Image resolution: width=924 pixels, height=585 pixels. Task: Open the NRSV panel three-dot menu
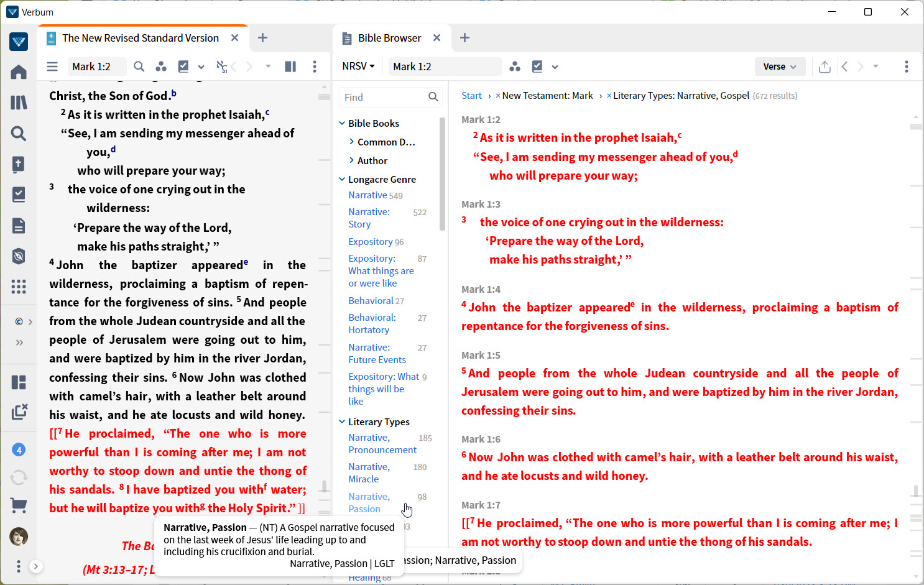315,67
